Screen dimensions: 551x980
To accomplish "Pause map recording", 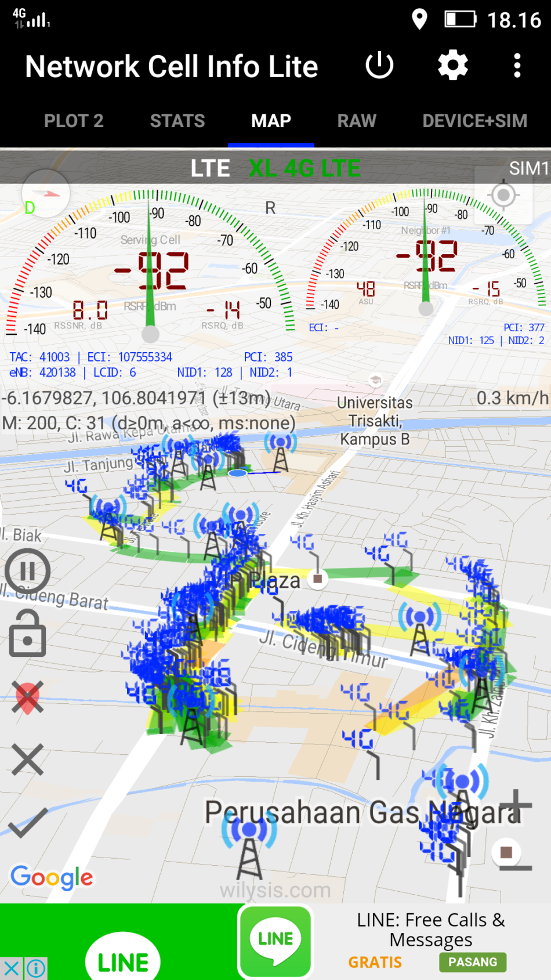I will (27, 571).
